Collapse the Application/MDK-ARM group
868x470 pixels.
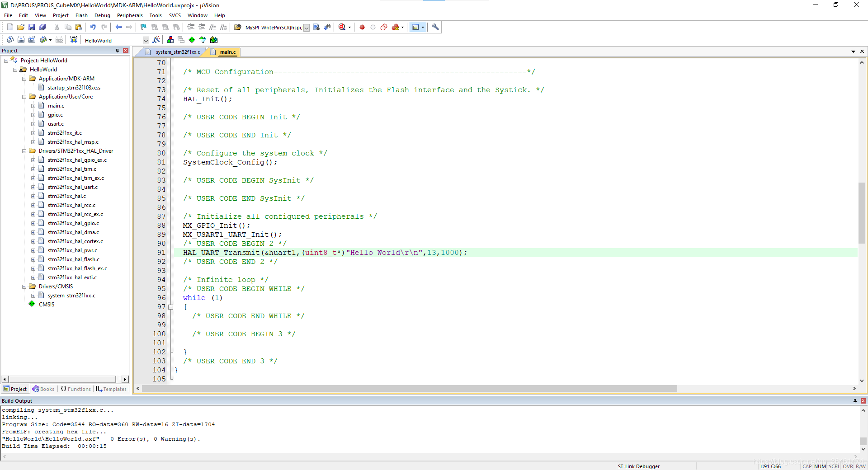(24, 79)
